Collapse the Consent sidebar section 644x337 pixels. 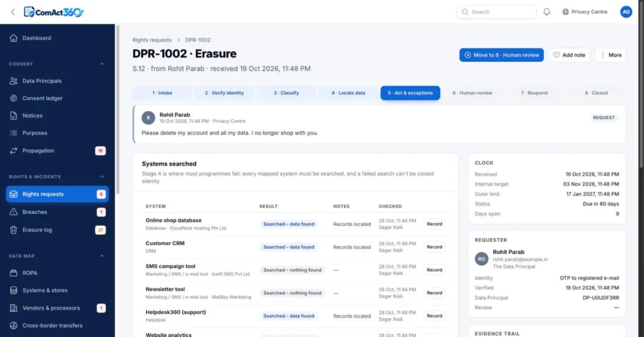tap(102, 64)
